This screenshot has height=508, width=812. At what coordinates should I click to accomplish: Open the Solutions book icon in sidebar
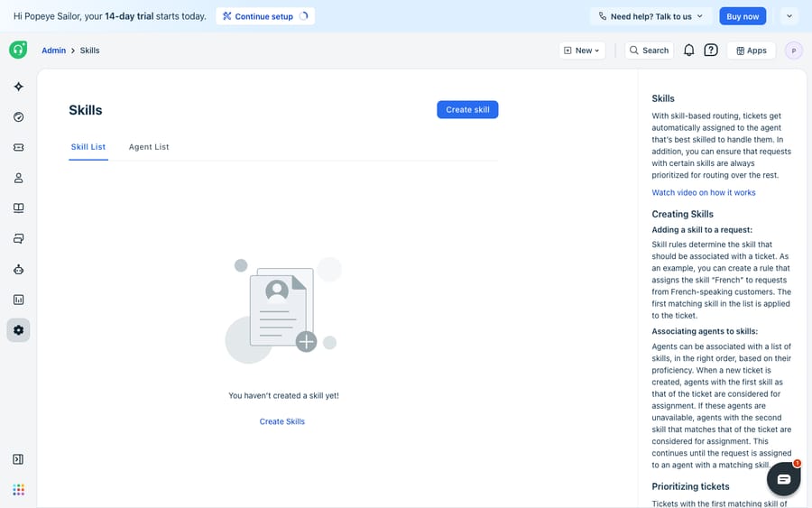pyautogui.click(x=19, y=208)
